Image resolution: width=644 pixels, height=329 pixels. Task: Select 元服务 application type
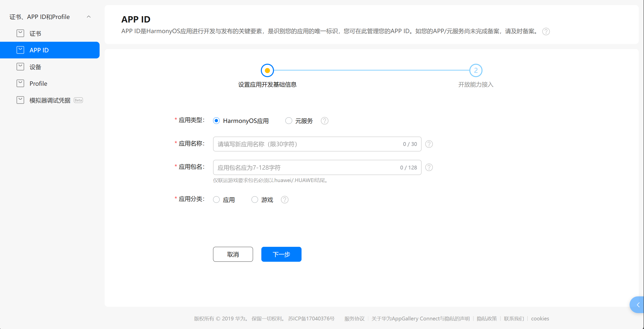pyautogui.click(x=289, y=121)
